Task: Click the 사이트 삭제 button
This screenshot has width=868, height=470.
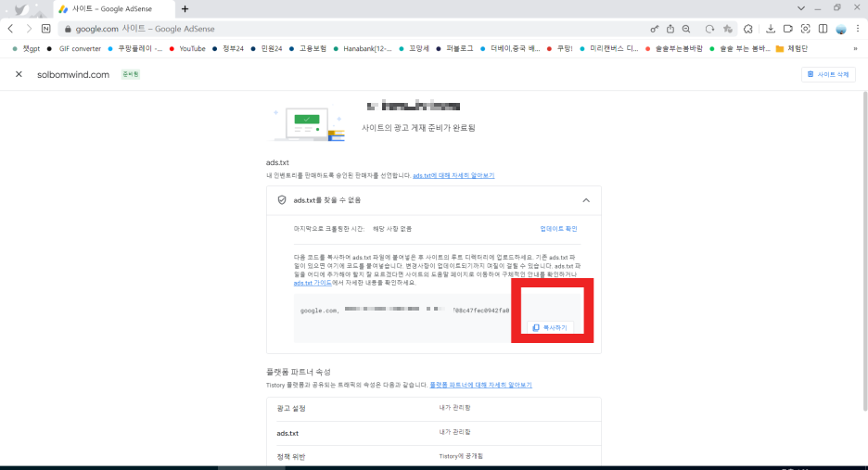Action: click(x=828, y=74)
